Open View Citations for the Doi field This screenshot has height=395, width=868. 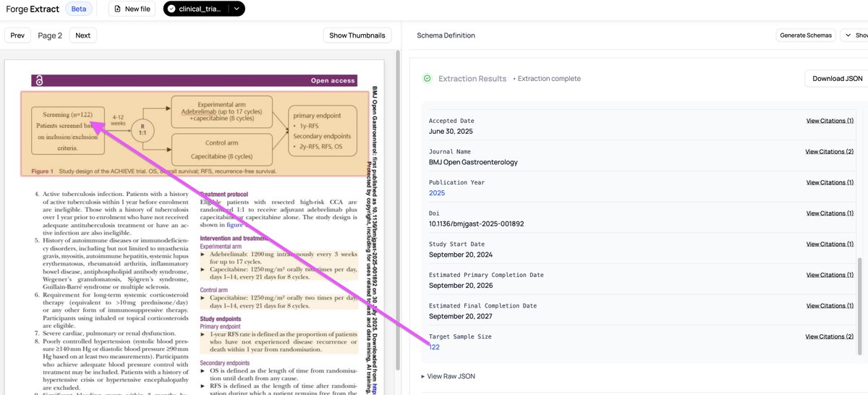point(830,213)
